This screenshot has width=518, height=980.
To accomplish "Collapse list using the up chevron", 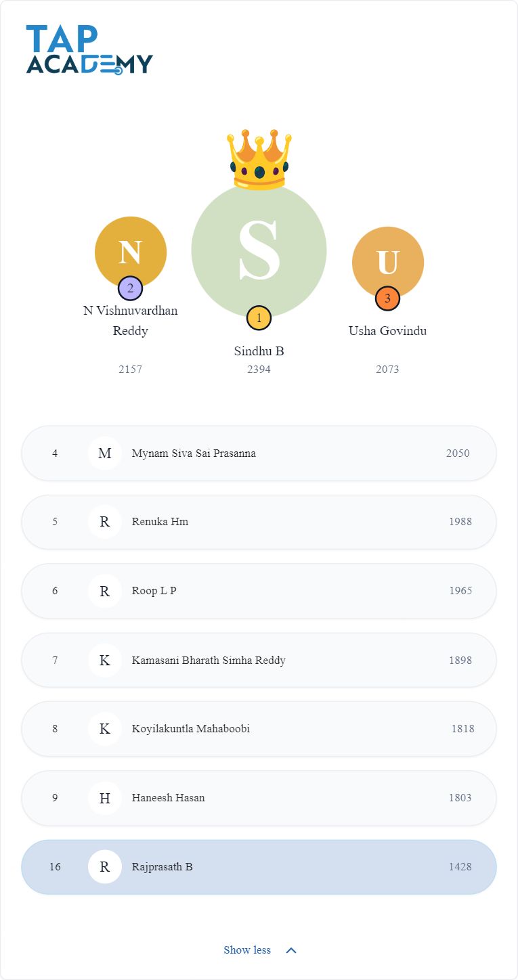I will 291,950.
